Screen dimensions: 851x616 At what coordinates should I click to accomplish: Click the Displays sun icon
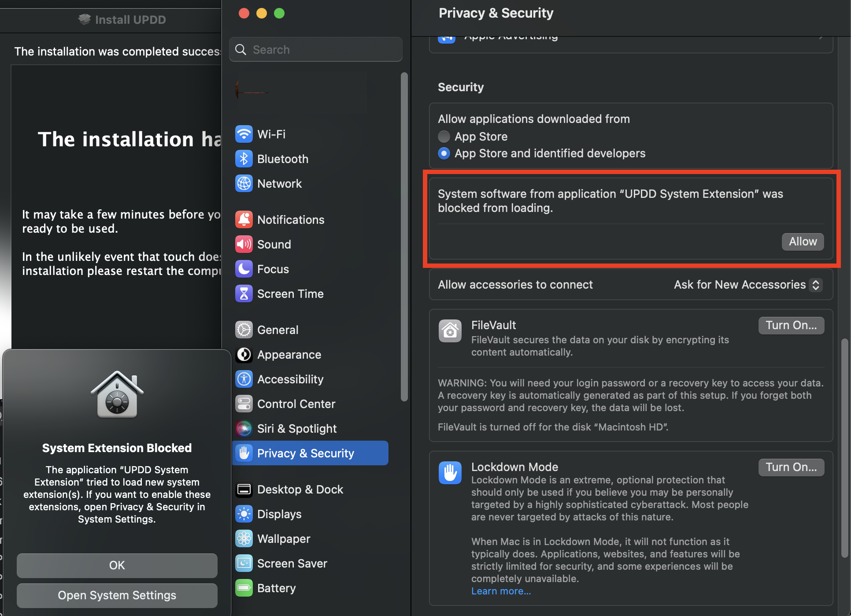[x=244, y=514]
